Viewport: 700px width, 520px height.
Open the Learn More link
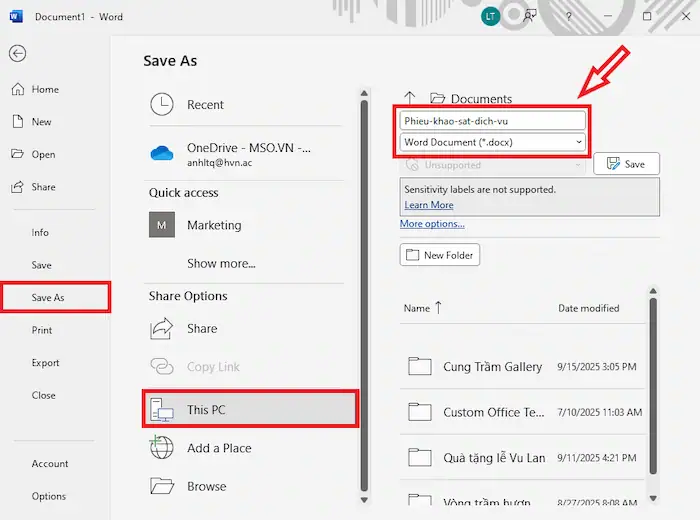coord(428,205)
